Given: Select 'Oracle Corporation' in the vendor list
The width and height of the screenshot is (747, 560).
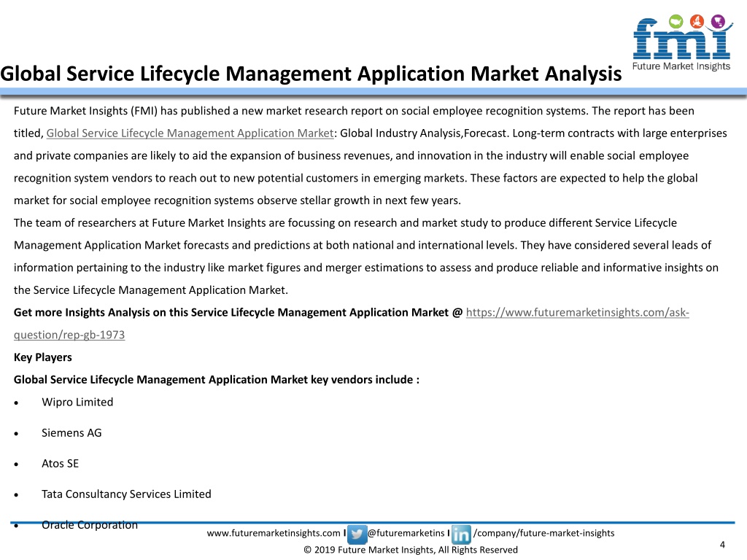Looking at the screenshot, I should (90, 525).
